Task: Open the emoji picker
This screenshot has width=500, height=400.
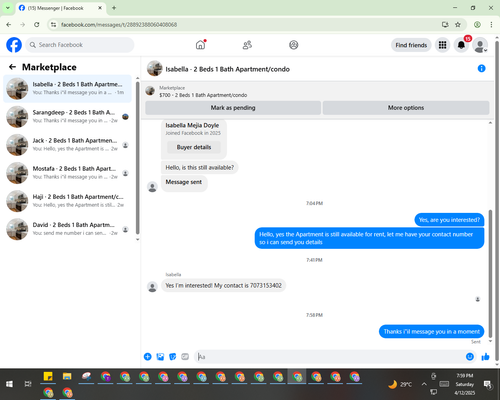Action: point(470,357)
